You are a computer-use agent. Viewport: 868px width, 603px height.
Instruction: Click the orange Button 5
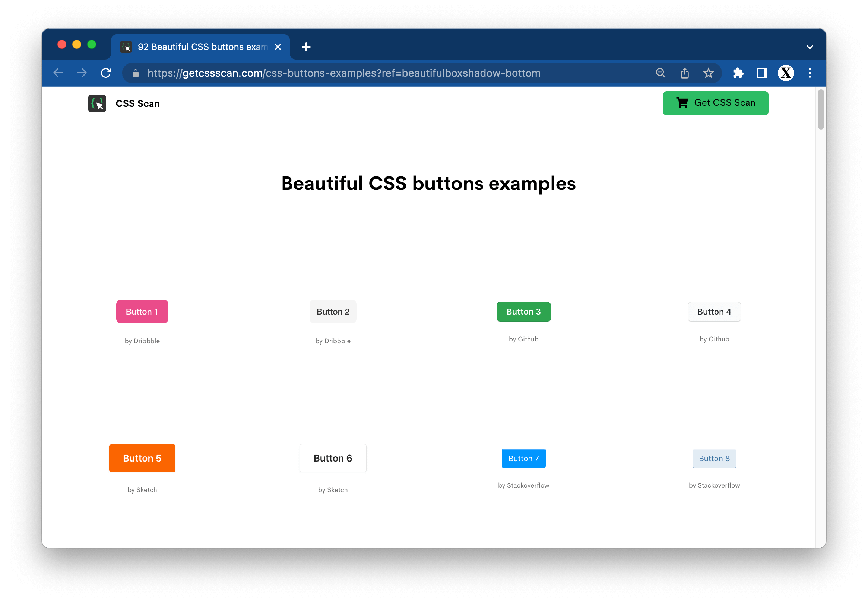coord(142,458)
